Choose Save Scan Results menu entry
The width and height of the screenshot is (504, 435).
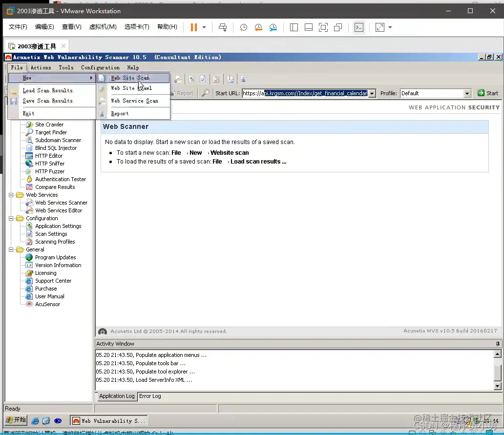pos(52,101)
